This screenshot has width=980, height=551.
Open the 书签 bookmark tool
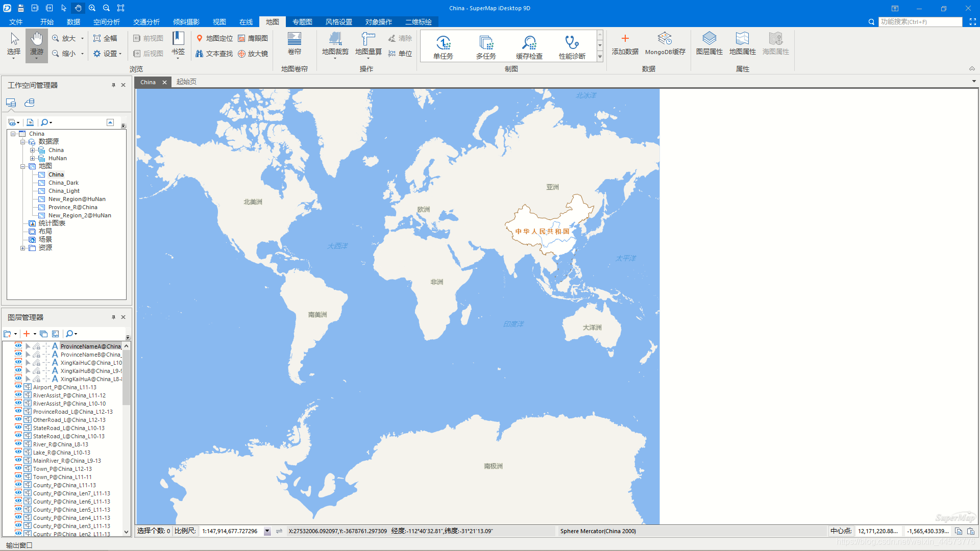click(178, 44)
